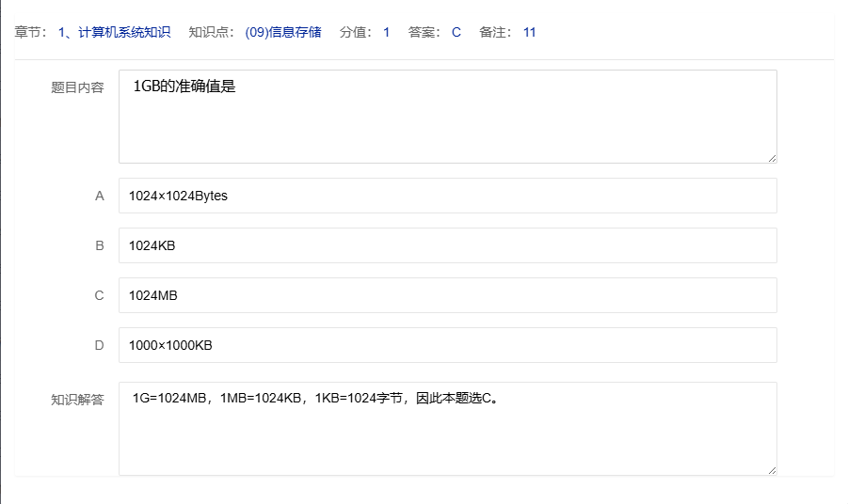Click the knowledge point "(09)信息存储"

(282, 32)
